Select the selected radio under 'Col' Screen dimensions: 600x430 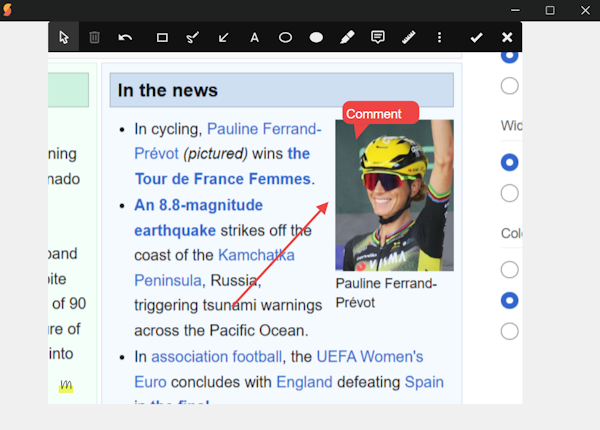point(509,300)
